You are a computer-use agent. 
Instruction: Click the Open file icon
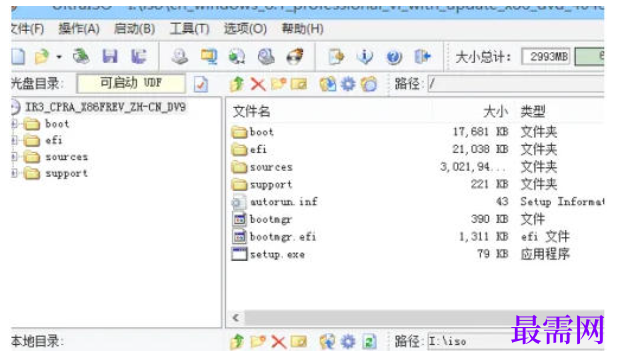(x=42, y=57)
